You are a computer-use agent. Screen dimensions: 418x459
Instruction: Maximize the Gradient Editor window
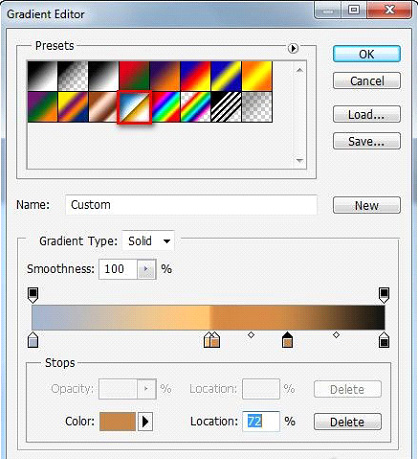[354, 10]
